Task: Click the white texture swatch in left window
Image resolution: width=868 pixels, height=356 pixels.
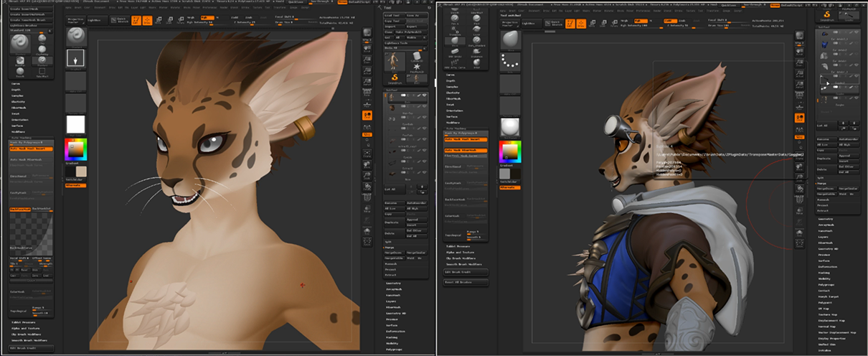Action: [x=75, y=123]
